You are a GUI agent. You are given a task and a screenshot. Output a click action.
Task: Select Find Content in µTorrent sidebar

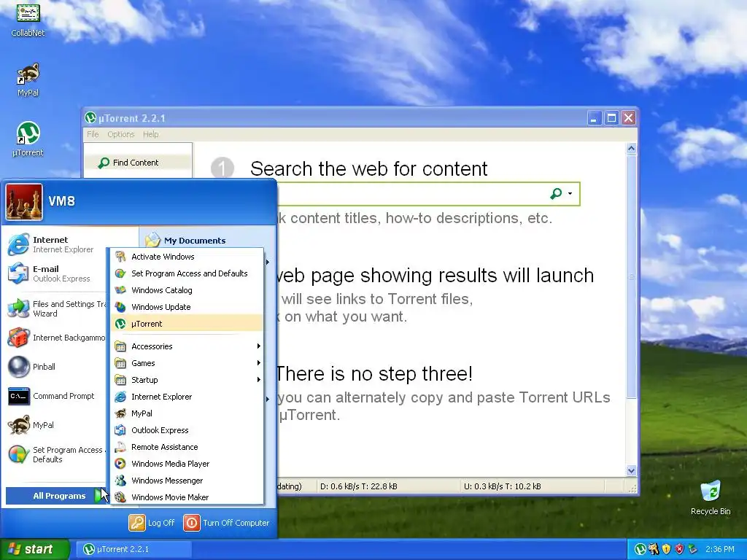coord(138,163)
